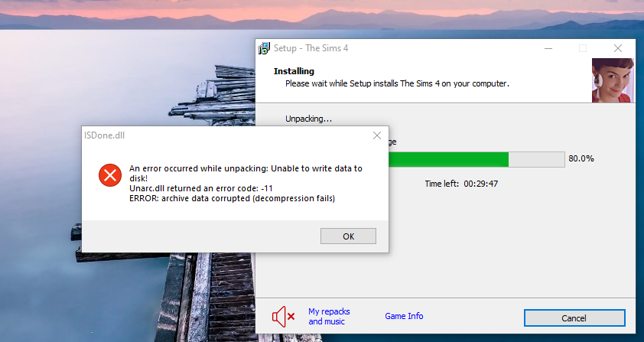This screenshot has height=342, width=644.
Task: Open the My repacks and music link
Action: (329, 317)
